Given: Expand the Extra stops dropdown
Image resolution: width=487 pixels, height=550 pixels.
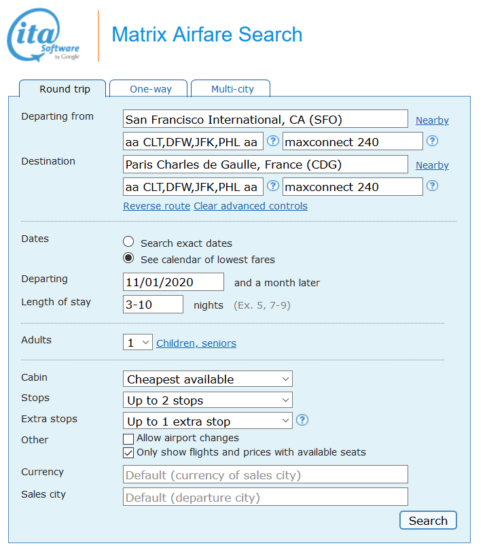Looking at the screenshot, I should point(208,421).
